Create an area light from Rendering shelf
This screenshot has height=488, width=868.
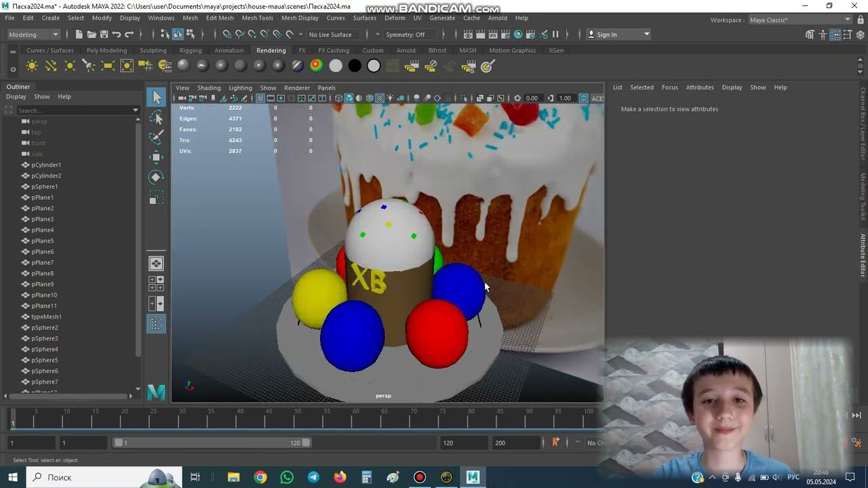107,66
